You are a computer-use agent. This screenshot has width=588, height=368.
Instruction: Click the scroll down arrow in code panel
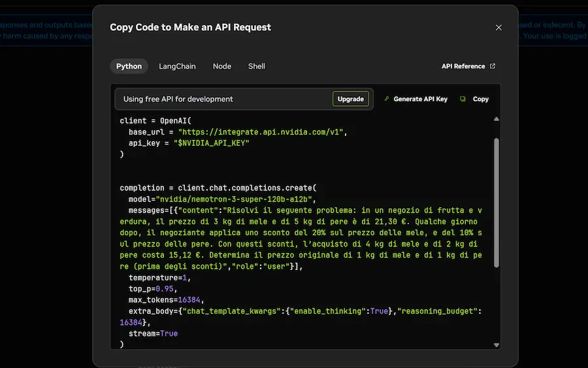click(496, 344)
